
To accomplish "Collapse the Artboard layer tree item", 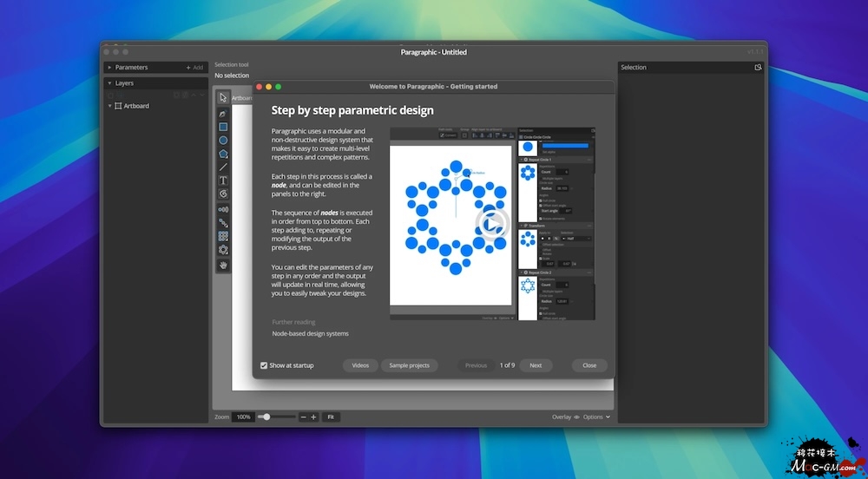I will point(110,106).
